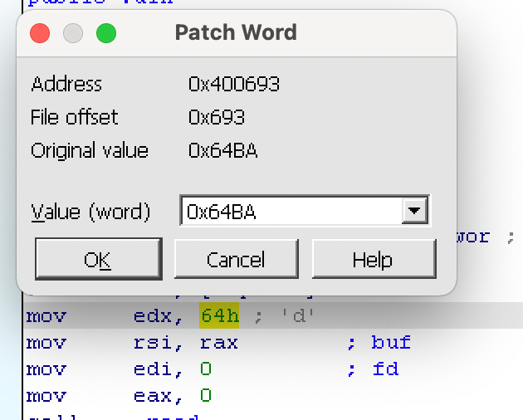Select the highlighted 64h operand
The height and width of the screenshot is (420, 523).
coord(219,315)
